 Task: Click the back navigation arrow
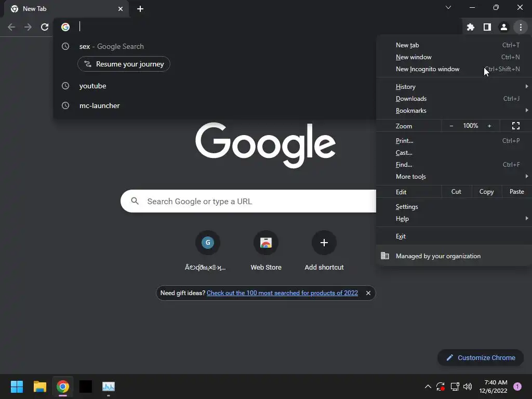click(11, 27)
